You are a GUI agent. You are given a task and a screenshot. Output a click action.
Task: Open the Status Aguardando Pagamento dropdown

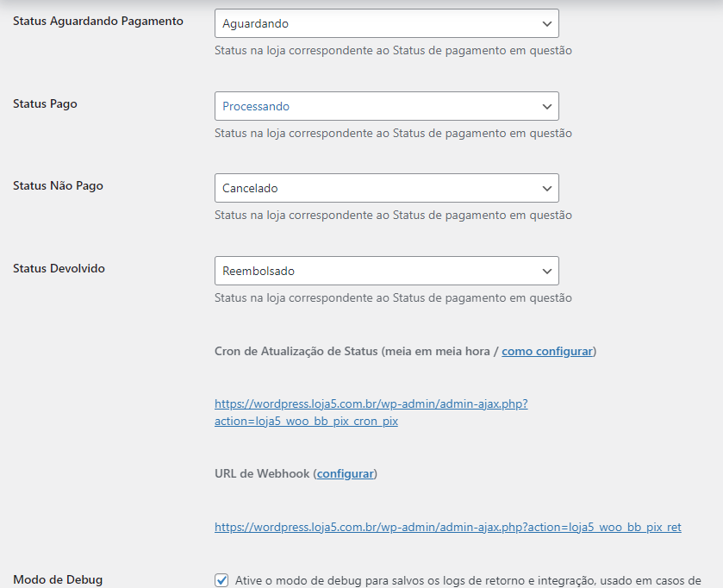click(386, 23)
